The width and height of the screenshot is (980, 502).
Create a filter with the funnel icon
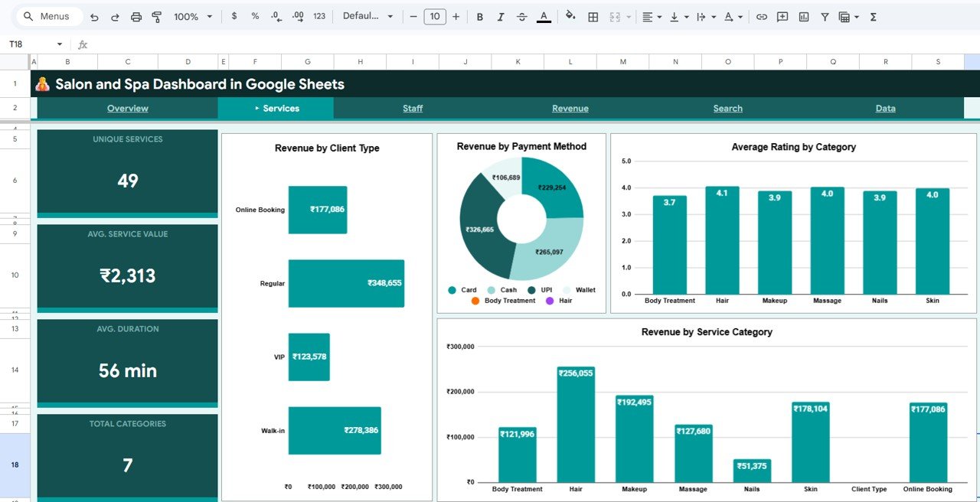[x=825, y=15]
